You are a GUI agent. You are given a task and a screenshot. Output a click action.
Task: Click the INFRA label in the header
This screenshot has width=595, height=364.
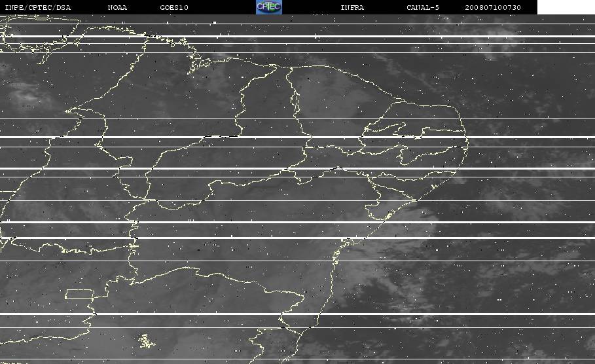tap(352, 7)
